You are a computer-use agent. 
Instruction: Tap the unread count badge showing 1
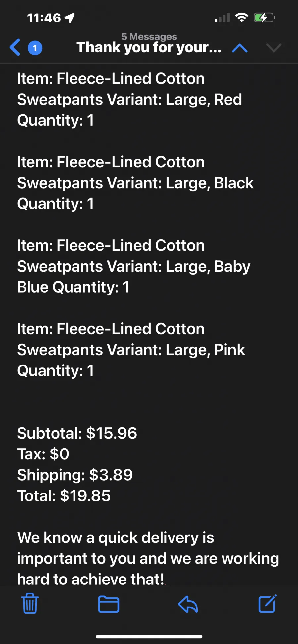(x=35, y=48)
